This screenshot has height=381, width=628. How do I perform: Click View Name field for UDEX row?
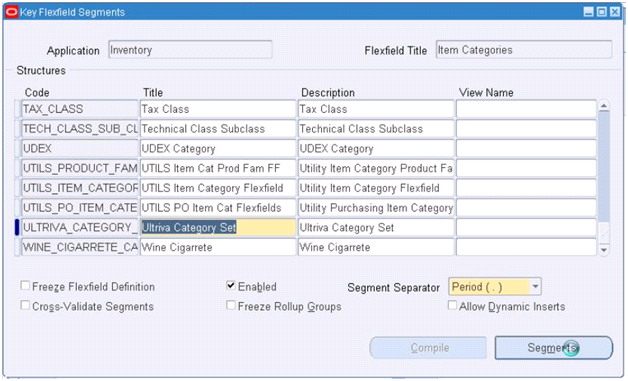click(526, 148)
